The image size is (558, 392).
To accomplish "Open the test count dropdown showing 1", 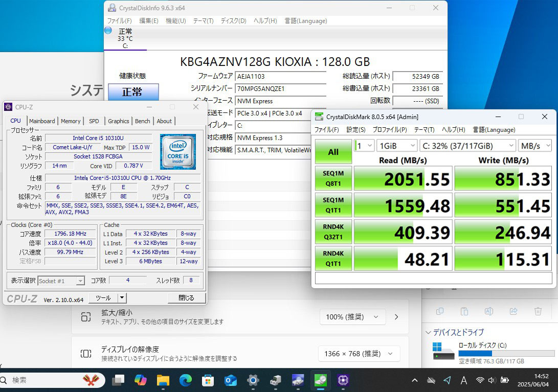I will (x=364, y=146).
